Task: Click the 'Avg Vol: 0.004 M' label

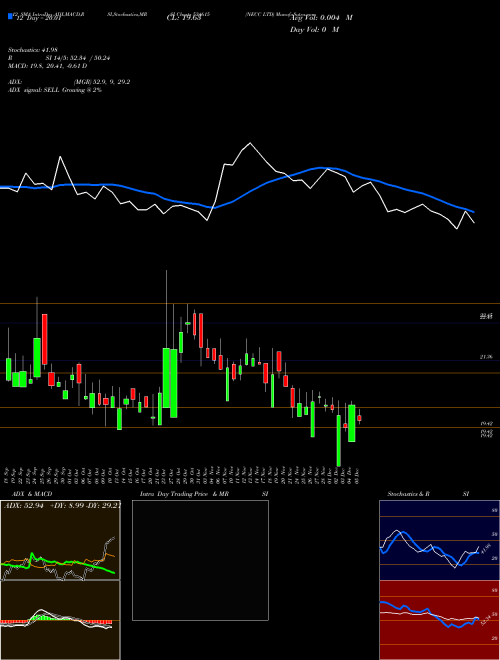Action: tap(322, 18)
